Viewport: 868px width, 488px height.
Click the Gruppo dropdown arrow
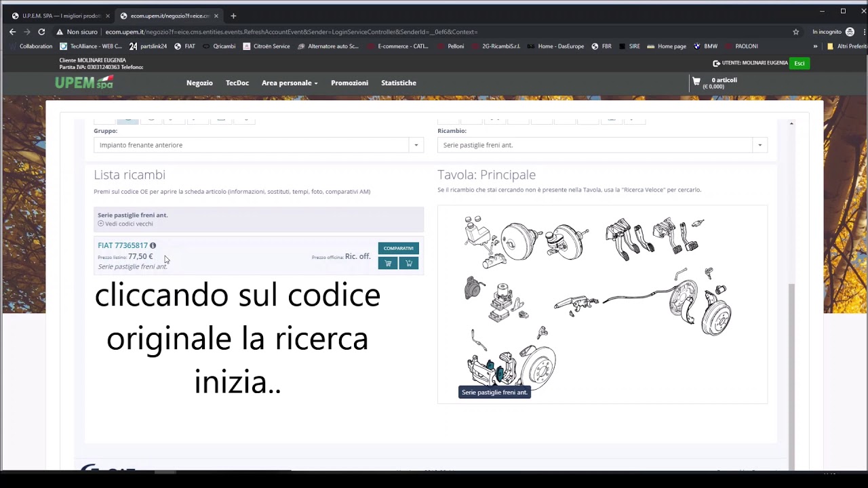coord(416,145)
